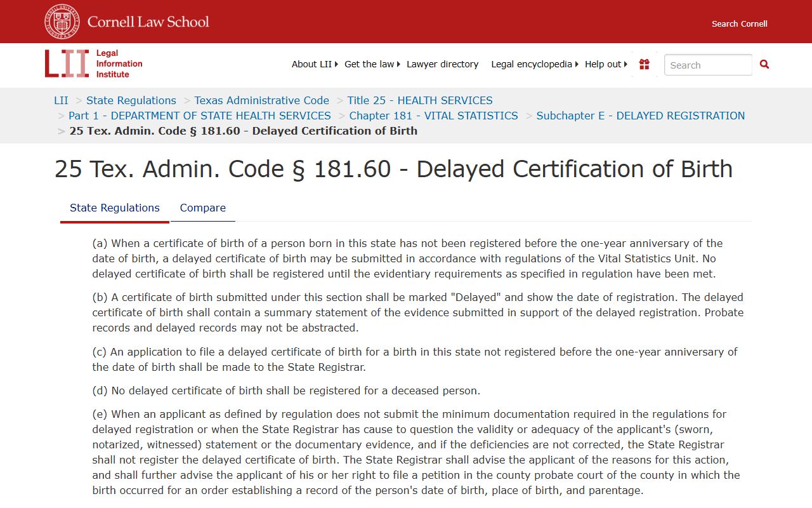Screen dimensions: 812x508
Task: Open the LII Legal Information Institute logo
Action: [x=94, y=63]
